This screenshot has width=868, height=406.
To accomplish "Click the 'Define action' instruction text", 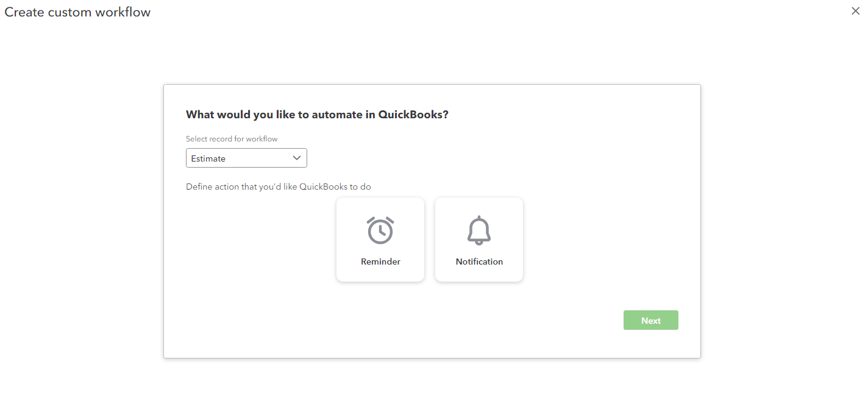I will tap(279, 187).
